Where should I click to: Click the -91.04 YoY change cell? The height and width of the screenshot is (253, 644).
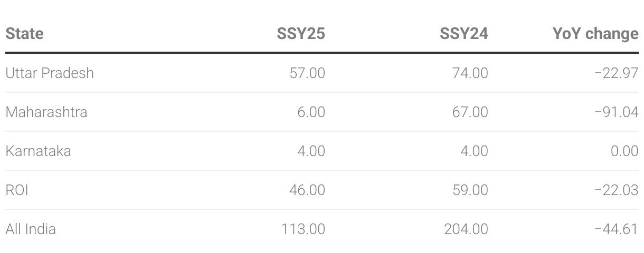[616, 112]
